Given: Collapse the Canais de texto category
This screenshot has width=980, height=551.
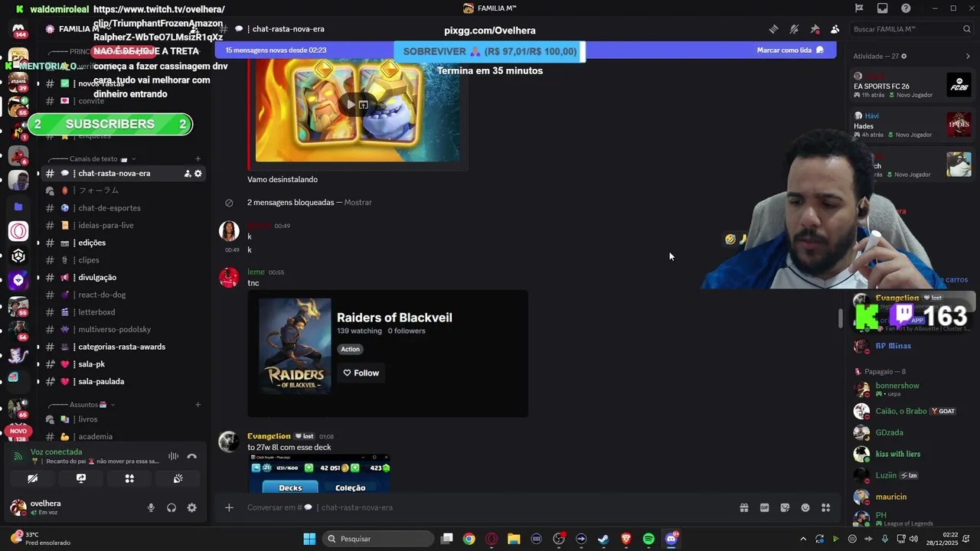Looking at the screenshot, I should [x=93, y=159].
